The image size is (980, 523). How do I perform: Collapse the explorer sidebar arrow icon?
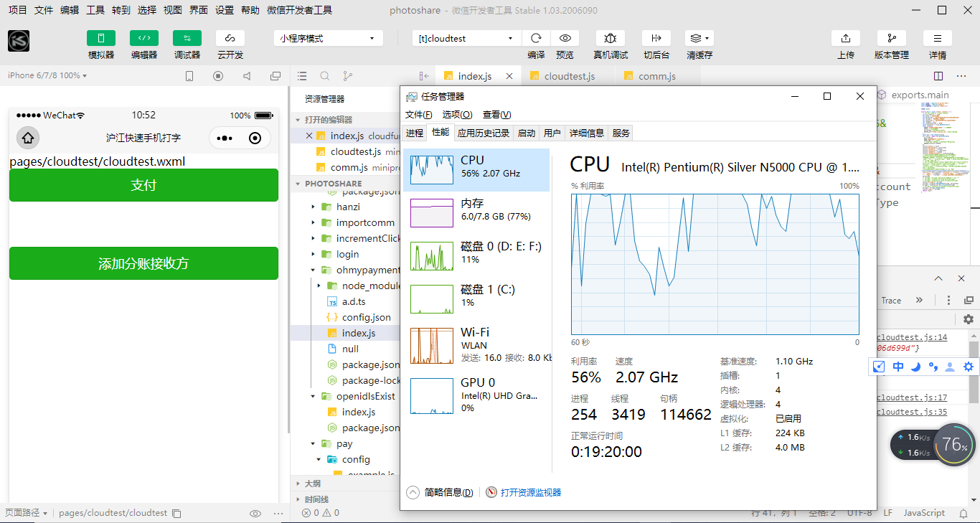(x=424, y=76)
